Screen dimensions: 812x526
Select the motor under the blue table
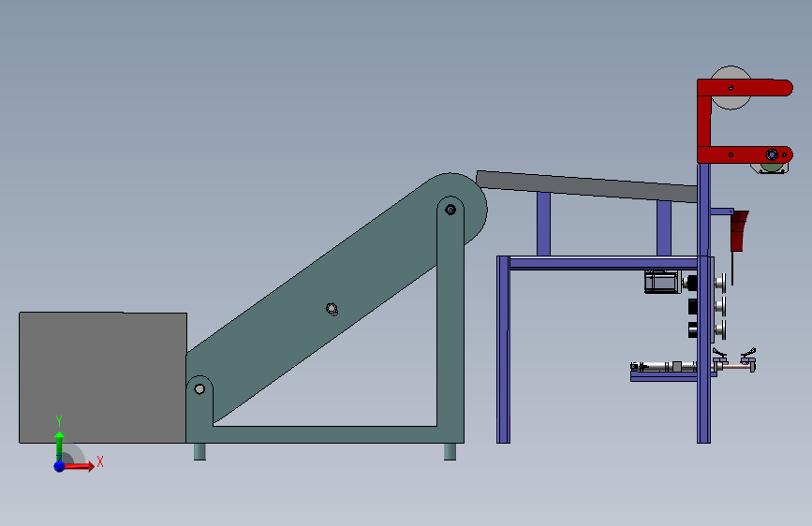[x=662, y=282]
